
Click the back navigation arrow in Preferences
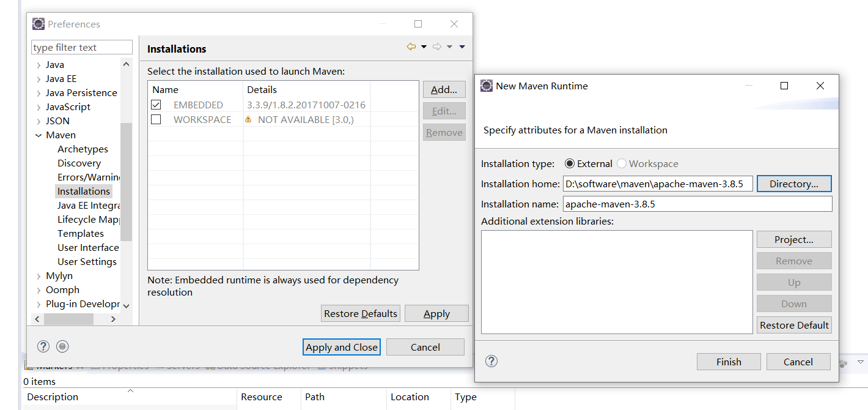tap(411, 47)
